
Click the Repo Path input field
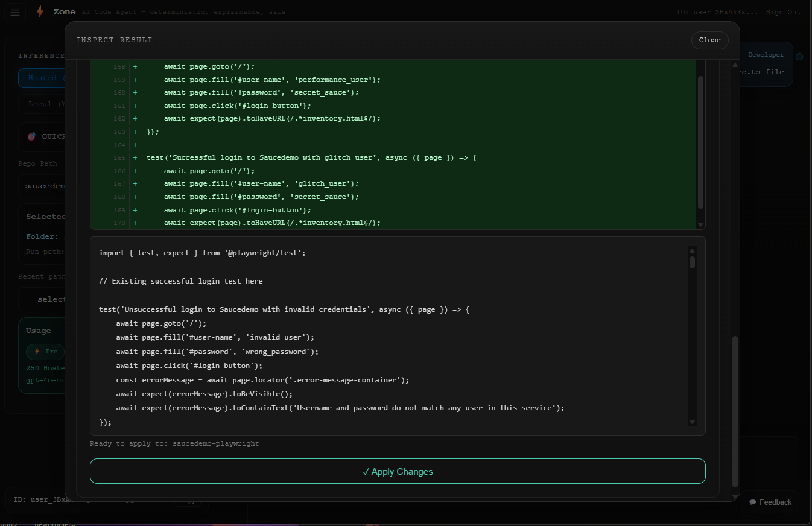click(42, 186)
